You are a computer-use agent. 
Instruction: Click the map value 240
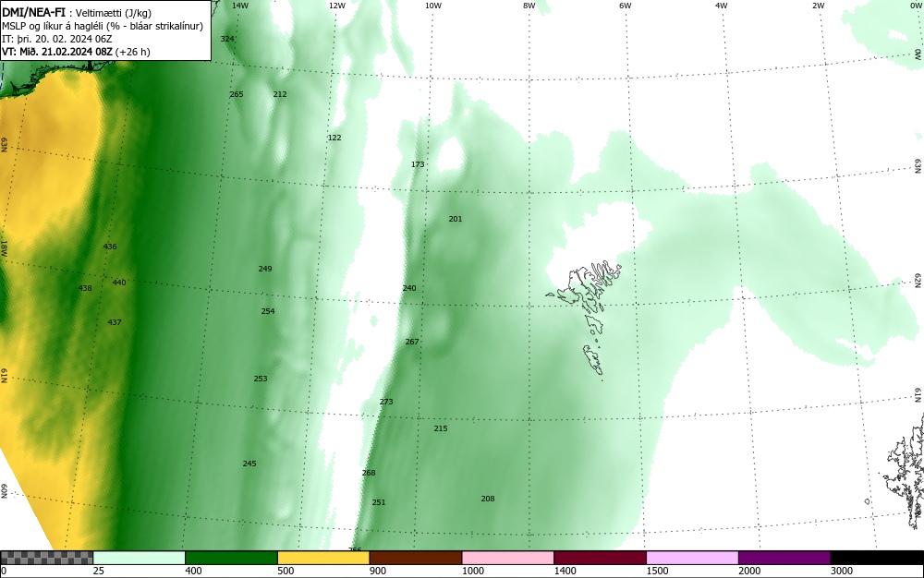(x=409, y=288)
